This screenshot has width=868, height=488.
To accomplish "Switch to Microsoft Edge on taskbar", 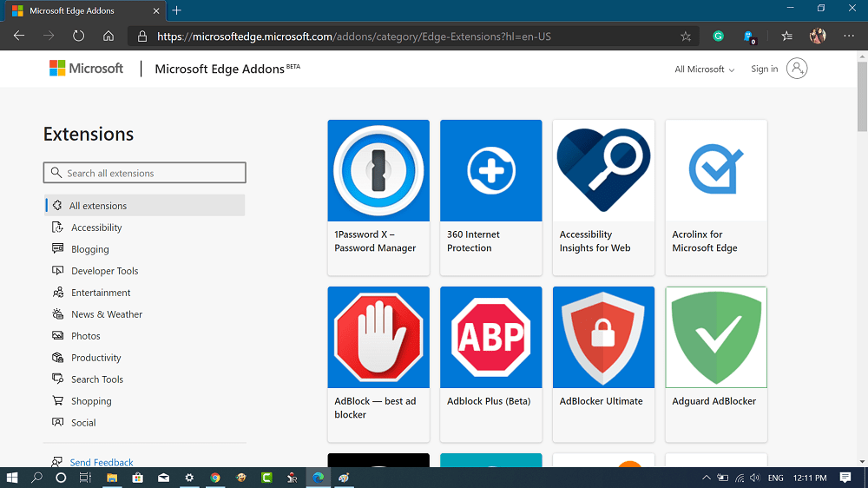I will point(319,478).
